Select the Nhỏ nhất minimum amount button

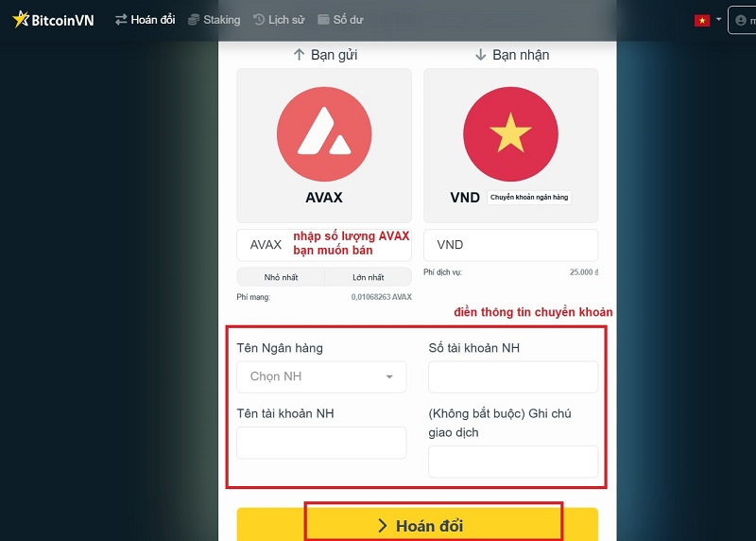tap(281, 277)
